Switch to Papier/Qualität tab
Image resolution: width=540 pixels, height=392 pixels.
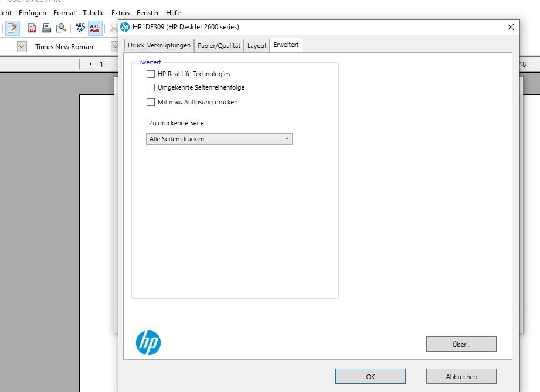tap(219, 46)
